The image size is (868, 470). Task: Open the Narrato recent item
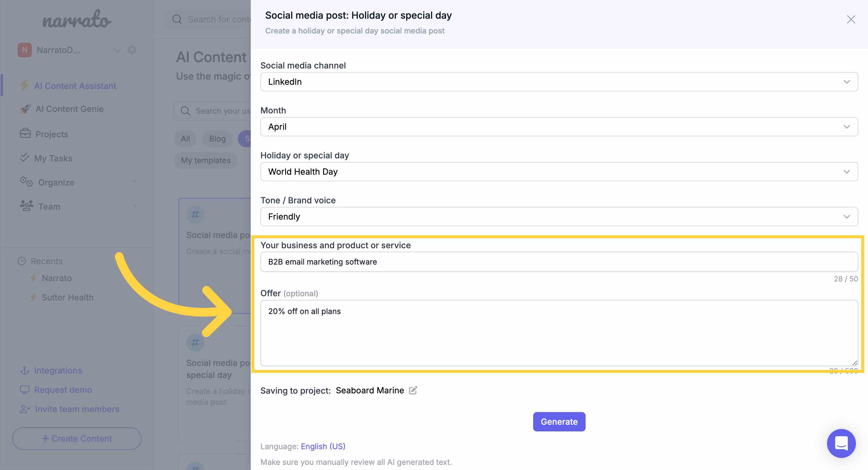pyautogui.click(x=56, y=278)
